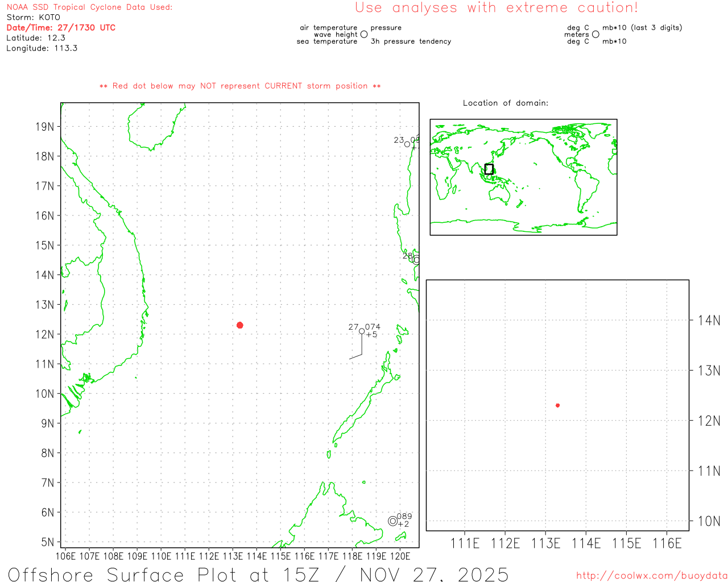Open the coolwx.com/buoydata link
This screenshot has height=582, width=728.
click(652, 576)
